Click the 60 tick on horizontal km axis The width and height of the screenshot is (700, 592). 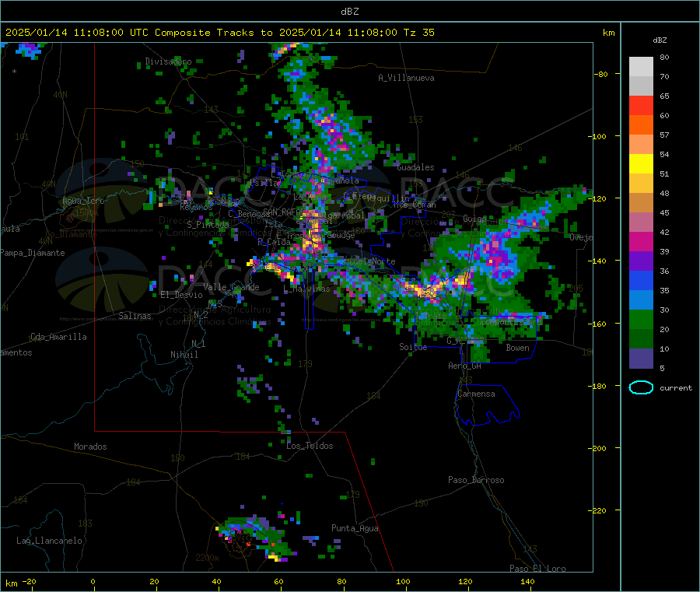point(278,581)
